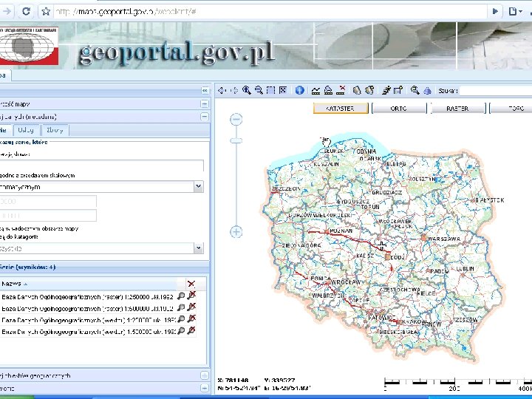Clear measurements with red X ruler icon

(341, 90)
